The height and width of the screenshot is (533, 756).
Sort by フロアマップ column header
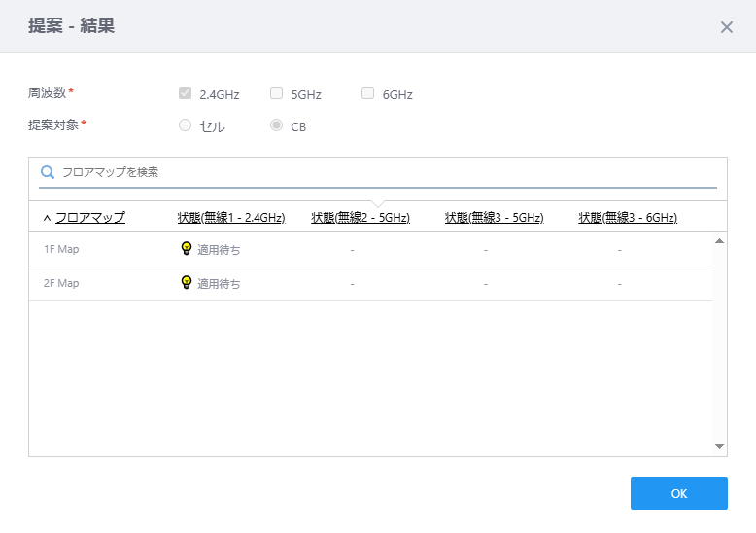click(x=90, y=217)
